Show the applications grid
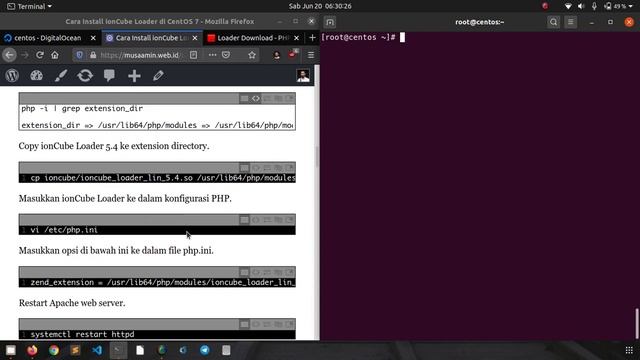The image size is (640, 360). pyautogui.click(x=629, y=350)
